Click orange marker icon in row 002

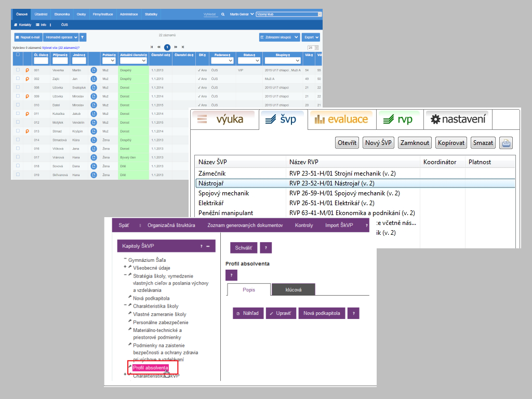point(27,79)
